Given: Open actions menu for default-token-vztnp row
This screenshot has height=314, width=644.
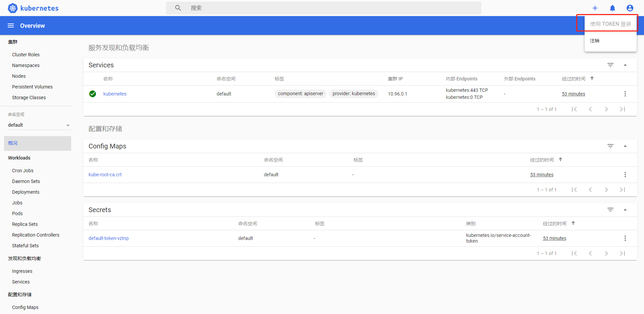Looking at the screenshot, I should tap(625, 238).
